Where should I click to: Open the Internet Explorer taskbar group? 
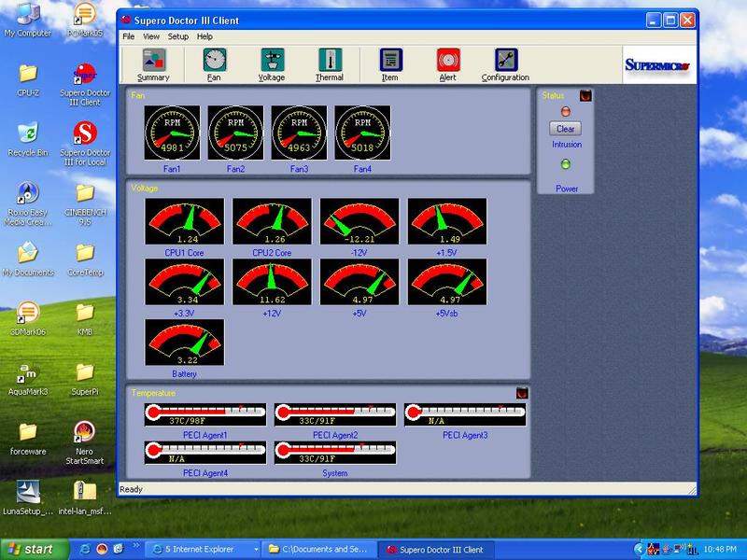click(x=204, y=550)
